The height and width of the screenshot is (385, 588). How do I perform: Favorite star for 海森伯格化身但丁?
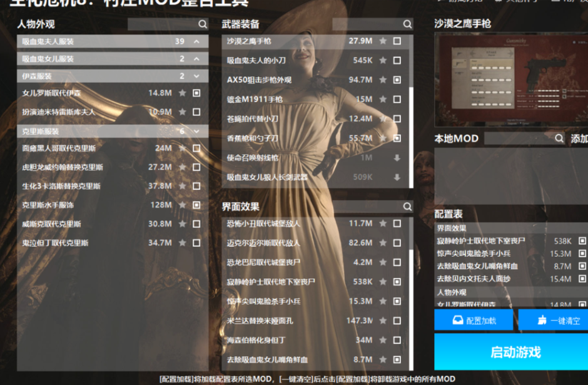coord(383,340)
